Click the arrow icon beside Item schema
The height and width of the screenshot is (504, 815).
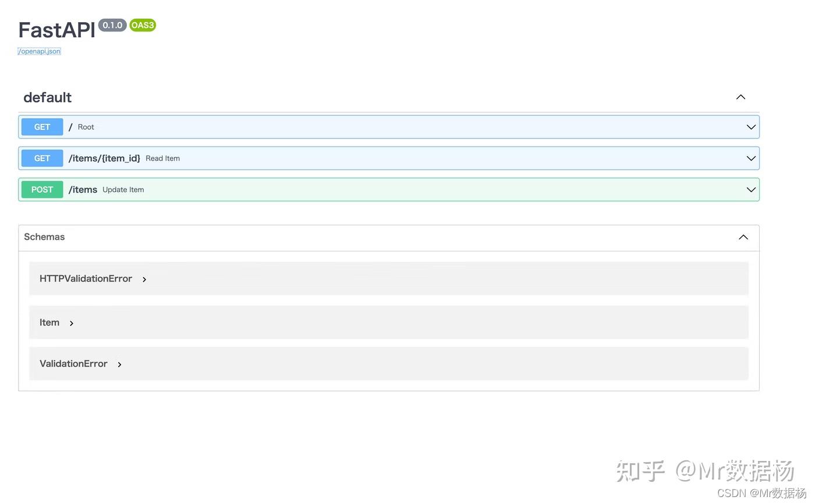click(x=71, y=323)
